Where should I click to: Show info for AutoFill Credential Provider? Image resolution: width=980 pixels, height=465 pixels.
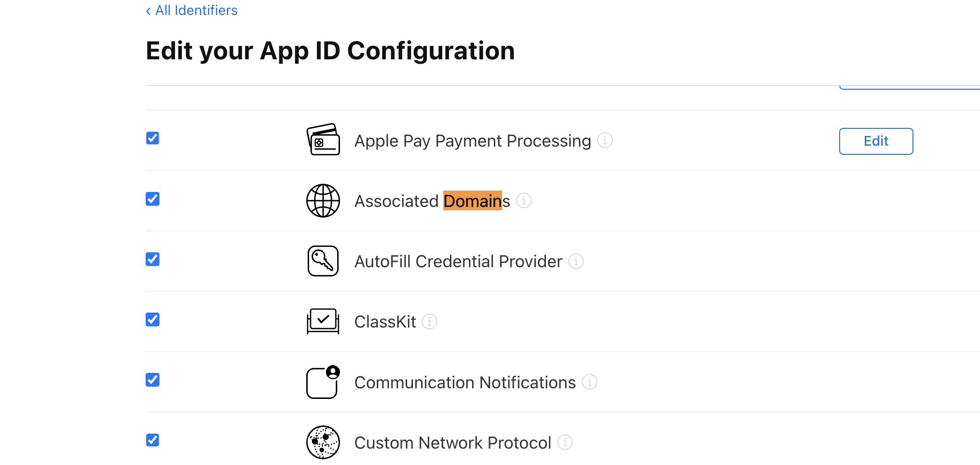576,261
